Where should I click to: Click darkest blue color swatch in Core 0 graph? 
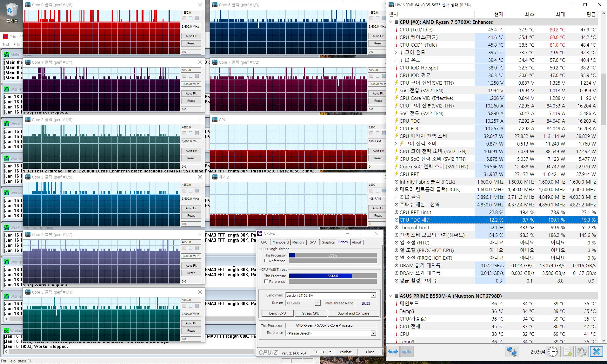(197, 18)
